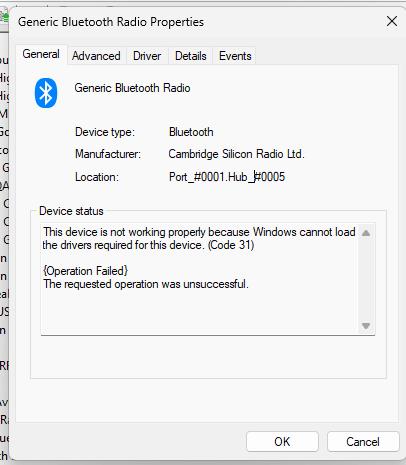The image size is (406, 465).
Task: Click the Device status scrollbar track
Action: pyautogui.click(x=366, y=279)
